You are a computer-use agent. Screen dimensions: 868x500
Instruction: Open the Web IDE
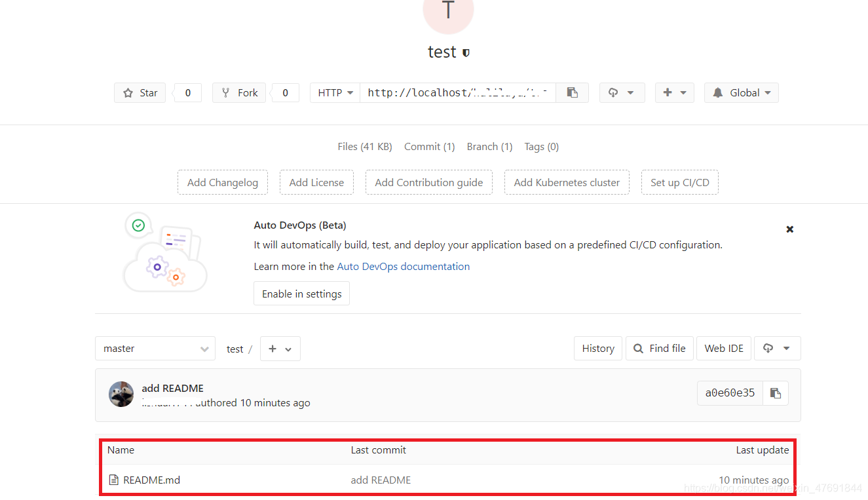724,349
